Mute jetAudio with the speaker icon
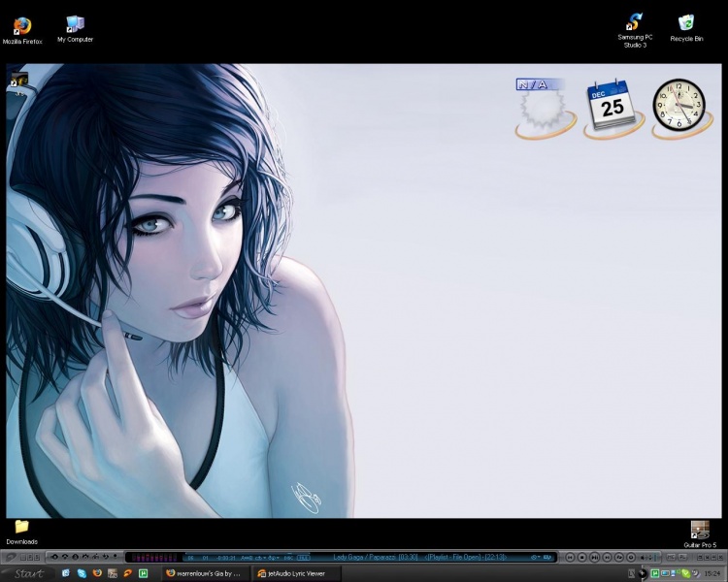This screenshot has width=728, height=582. (644, 558)
